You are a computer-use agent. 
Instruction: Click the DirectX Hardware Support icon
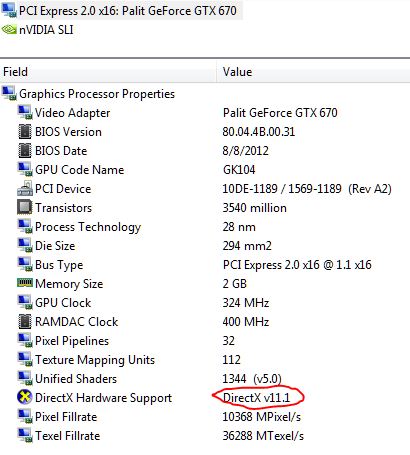tap(25, 397)
